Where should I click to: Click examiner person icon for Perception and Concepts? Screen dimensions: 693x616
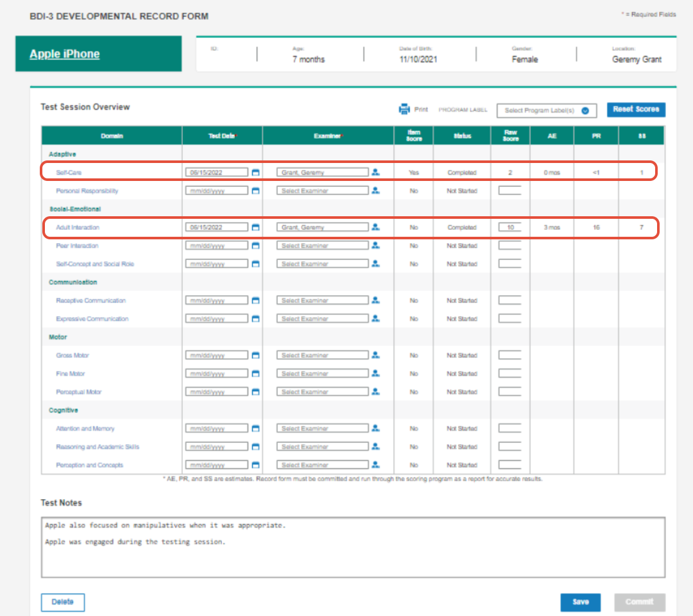click(375, 465)
